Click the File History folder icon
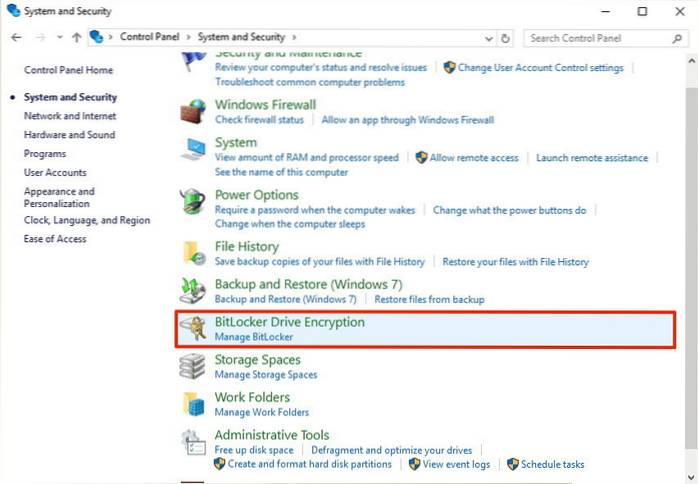The image size is (698, 484). pos(195,253)
